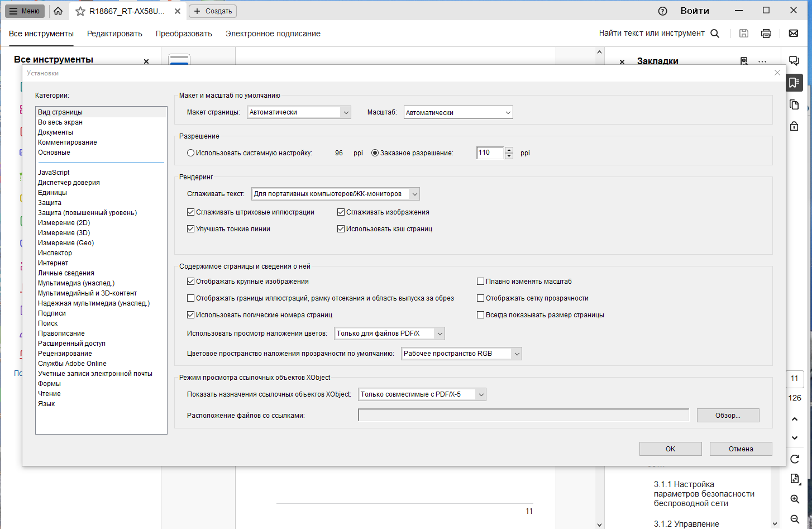Enable Всегда показывать размер страницы checkbox

coord(480,315)
